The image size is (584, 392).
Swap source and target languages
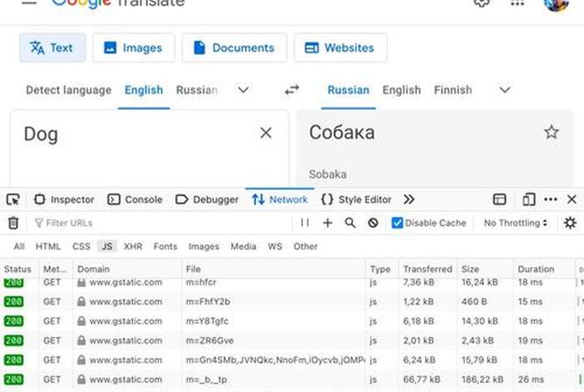tap(292, 90)
